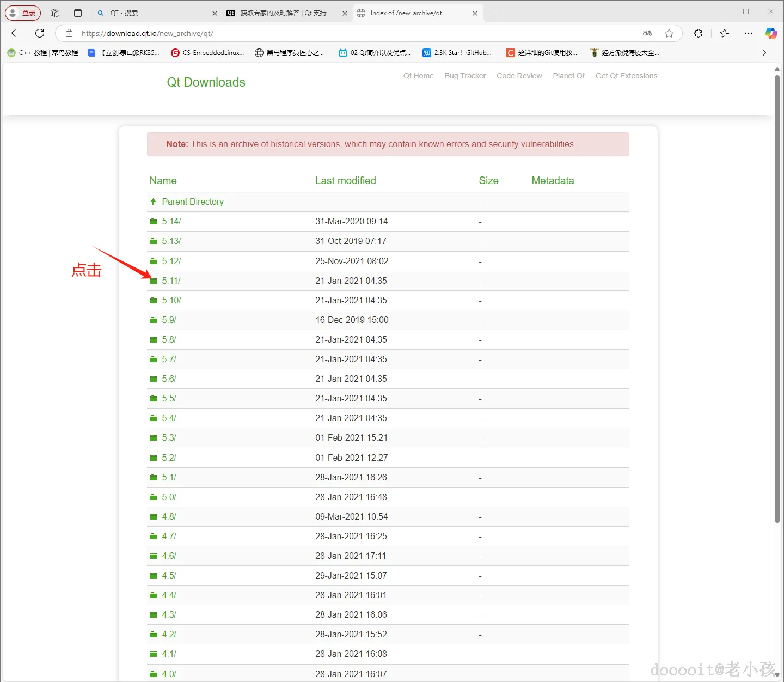
Task: Open the browser extensions puzzle icon
Action: click(698, 33)
